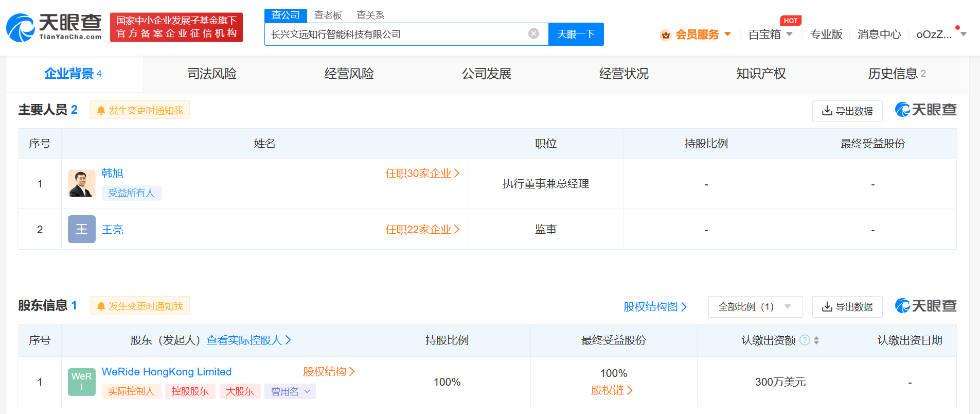The height and width of the screenshot is (414, 980).
Task: Open the 王 avatar for 王亮
Action: (82, 229)
